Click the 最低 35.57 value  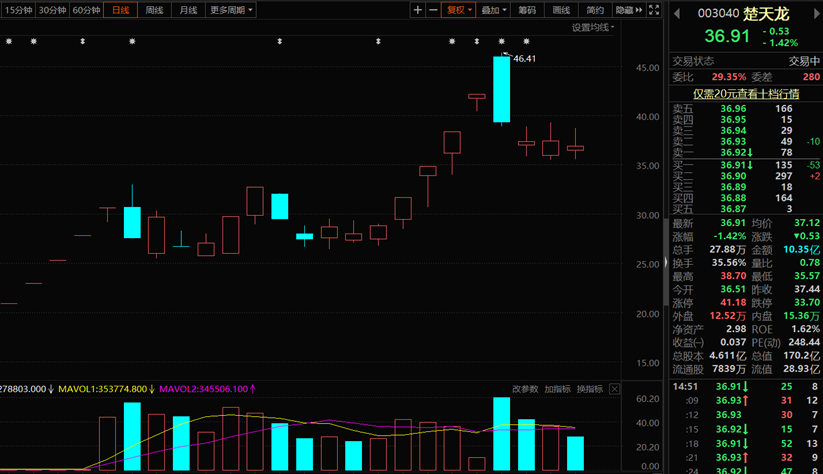pyautogui.click(x=807, y=276)
